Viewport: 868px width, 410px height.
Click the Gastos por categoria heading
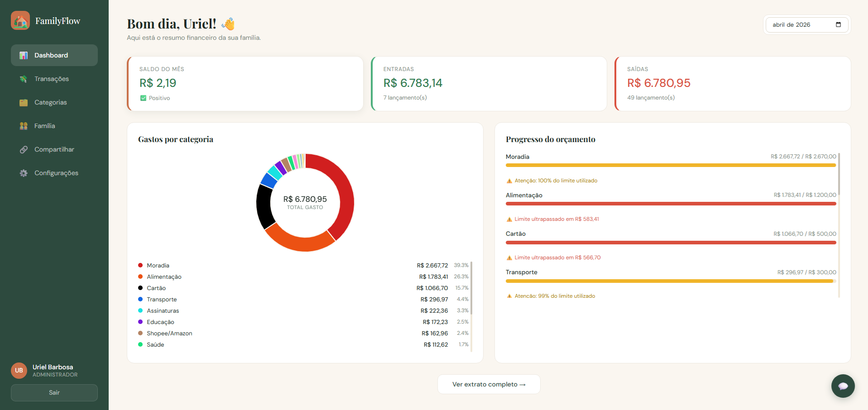(176, 139)
